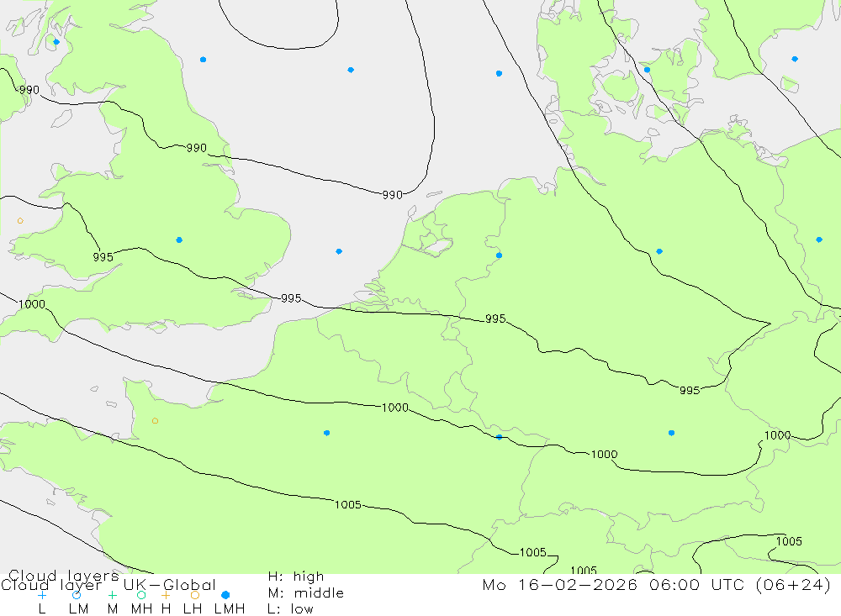The height and width of the screenshot is (616, 841).
Task: Click the 'LH' legend label
Action: 193,609
